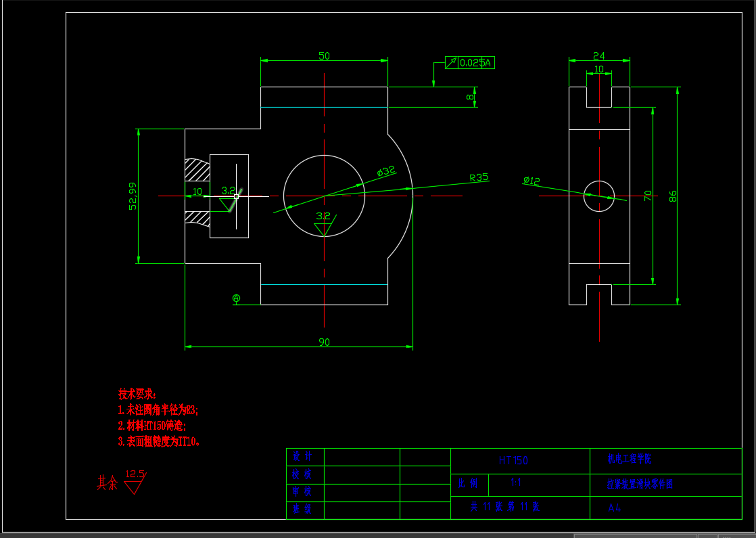Click note 3.表面粗糙度为IT10

point(159,441)
